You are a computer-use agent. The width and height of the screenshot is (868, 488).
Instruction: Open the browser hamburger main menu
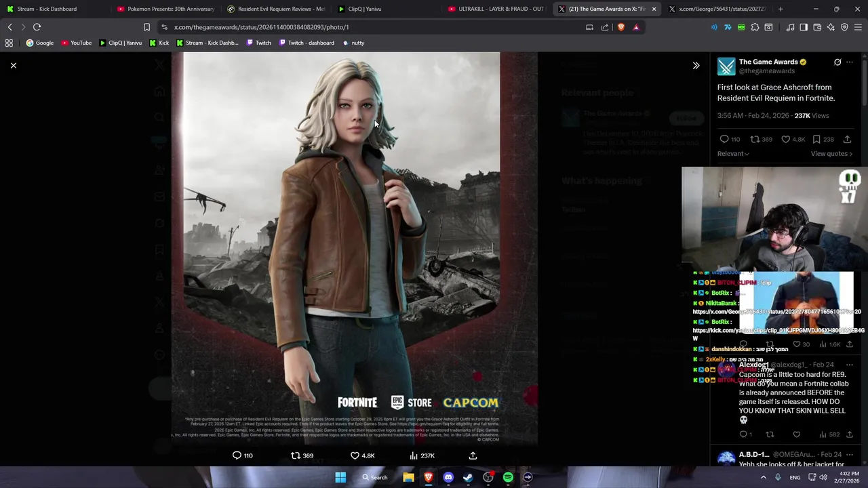coord(858,27)
